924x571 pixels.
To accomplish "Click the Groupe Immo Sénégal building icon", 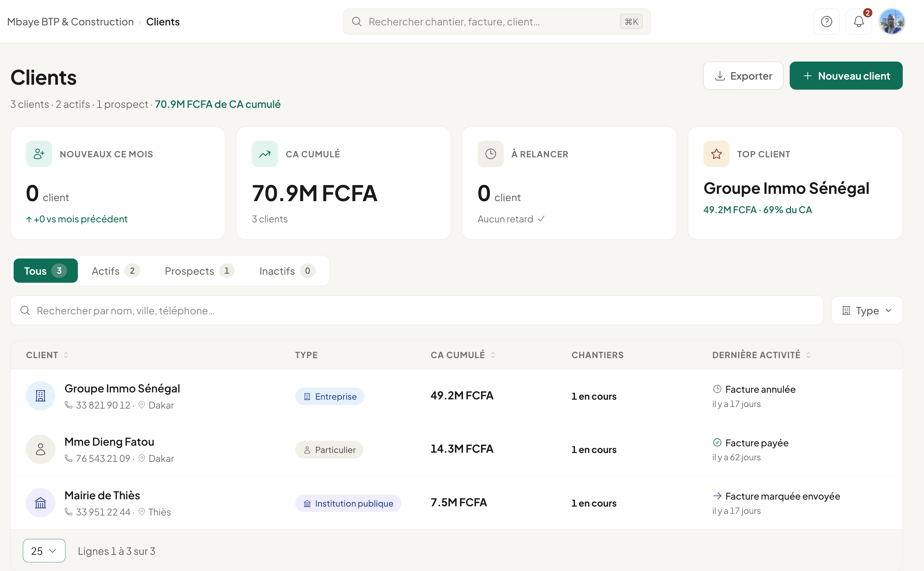I will point(40,396).
